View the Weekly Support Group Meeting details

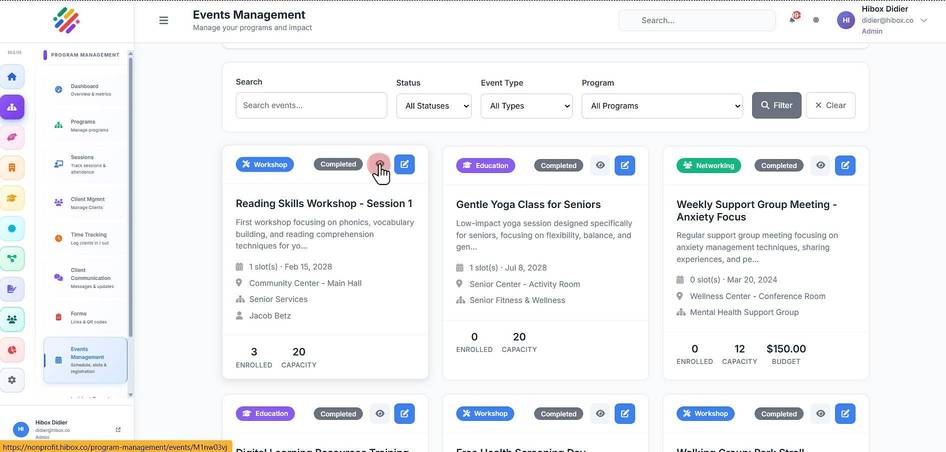821,165
